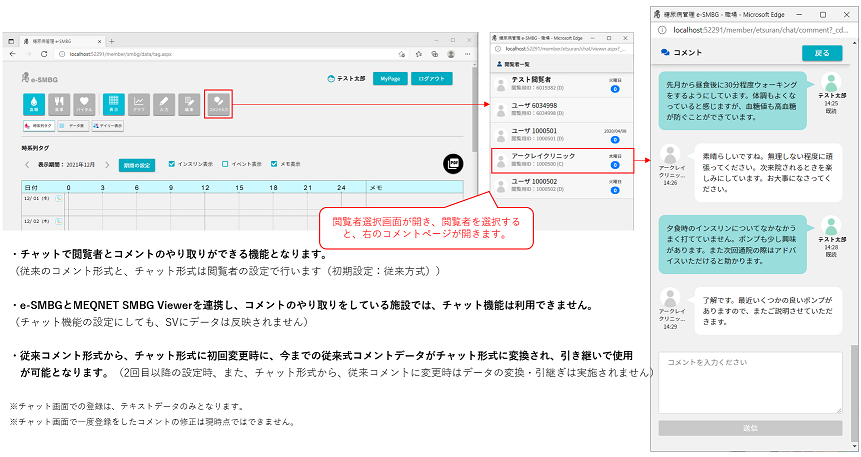861x457 pixels.
Task: Open browser collections icon
Action: [434, 54]
